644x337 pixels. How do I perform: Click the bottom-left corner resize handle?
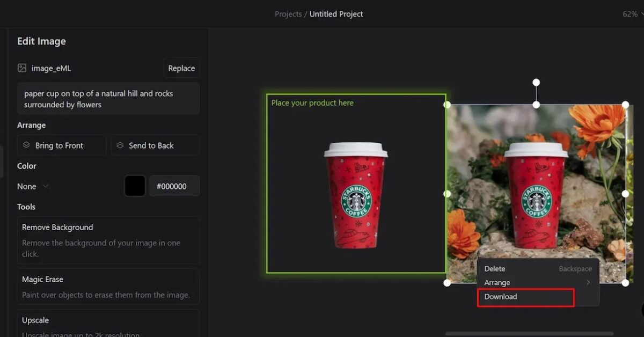[x=447, y=283]
